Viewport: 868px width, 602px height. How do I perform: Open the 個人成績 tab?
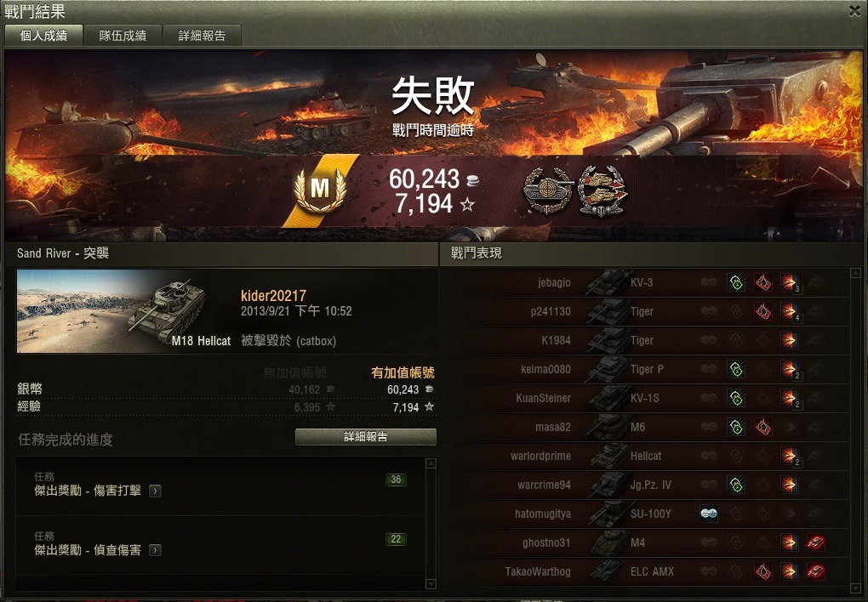click(43, 36)
